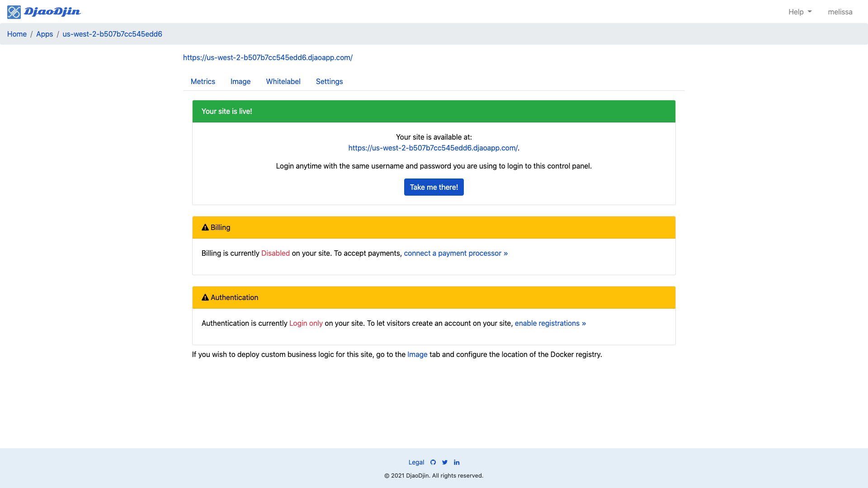868x488 pixels.
Task: Switch to the Settings tab
Action: coord(329,81)
